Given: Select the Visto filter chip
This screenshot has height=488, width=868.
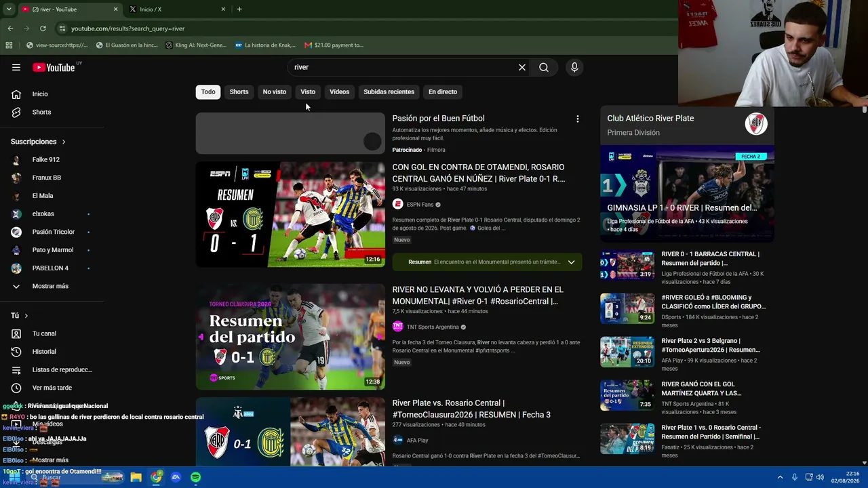Looking at the screenshot, I should coord(308,92).
